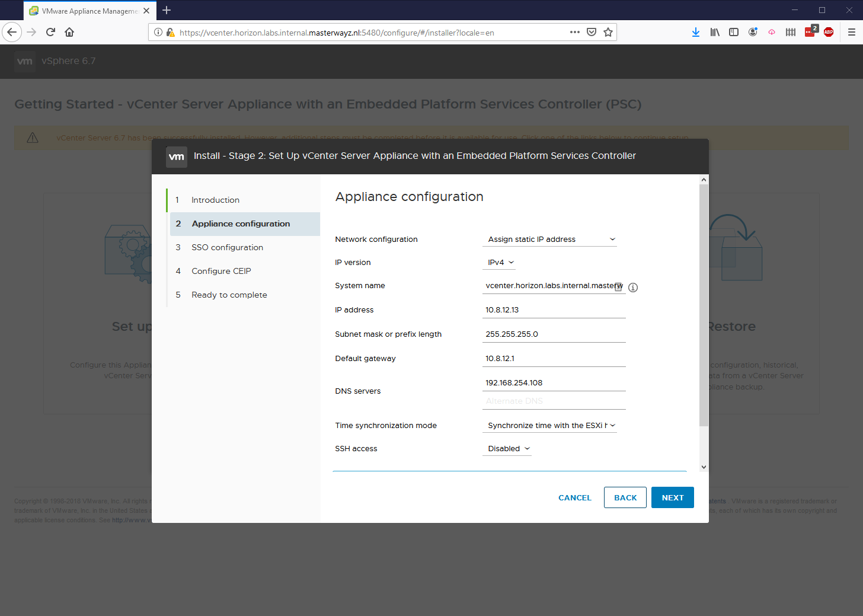The height and width of the screenshot is (616, 863).
Task: Show site information icon in address bar
Action: (158, 33)
